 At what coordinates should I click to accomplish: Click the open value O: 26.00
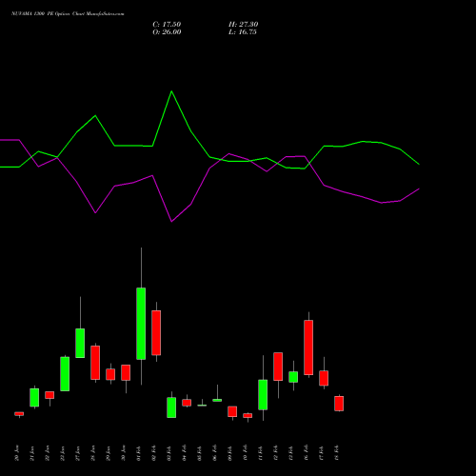(167, 32)
